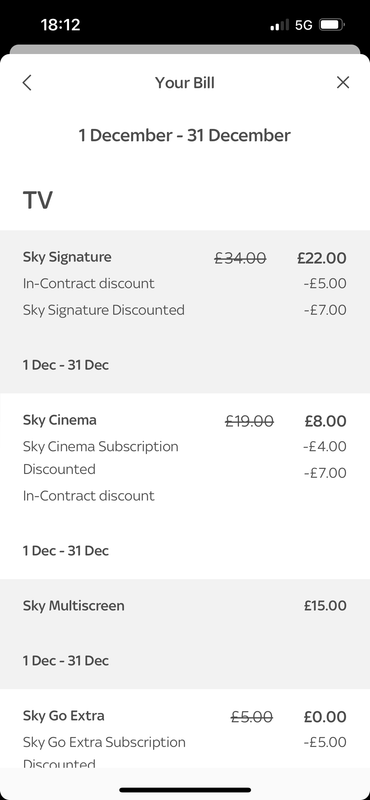Tap the Sky Multiscreen £15.00 amount
Image resolution: width=370 pixels, height=800 pixels.
(x=325, y=606)
